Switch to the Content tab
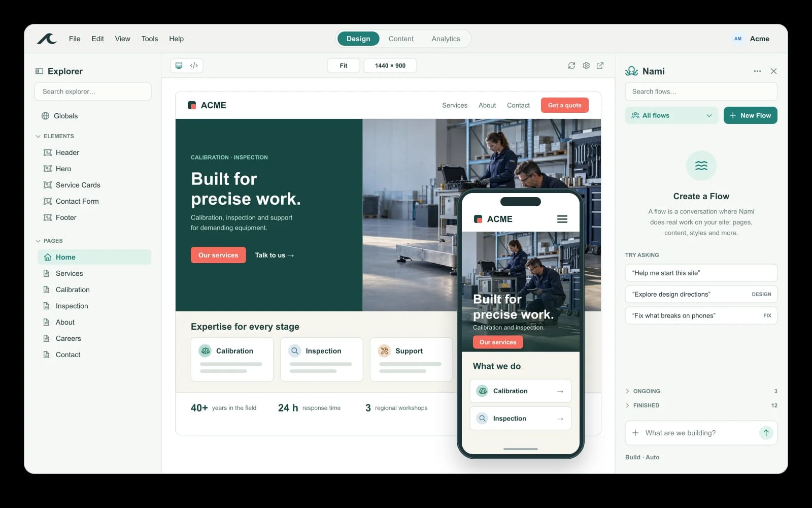This screenshot has width=812, height=508. pyautogui.click(x=401, y=39)
